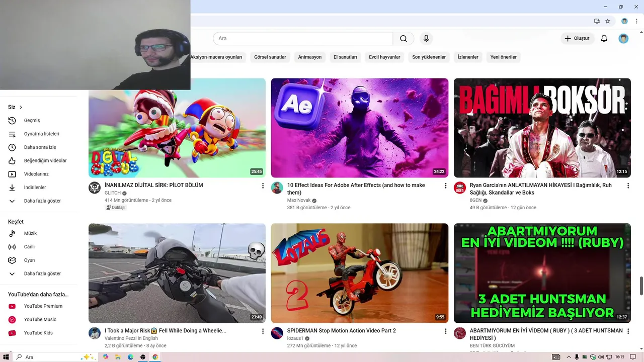This screenshot has height=362, width=644.
Task: Open Beğendiğim videolar thumbs-up icon
Action: pos(12,161)
